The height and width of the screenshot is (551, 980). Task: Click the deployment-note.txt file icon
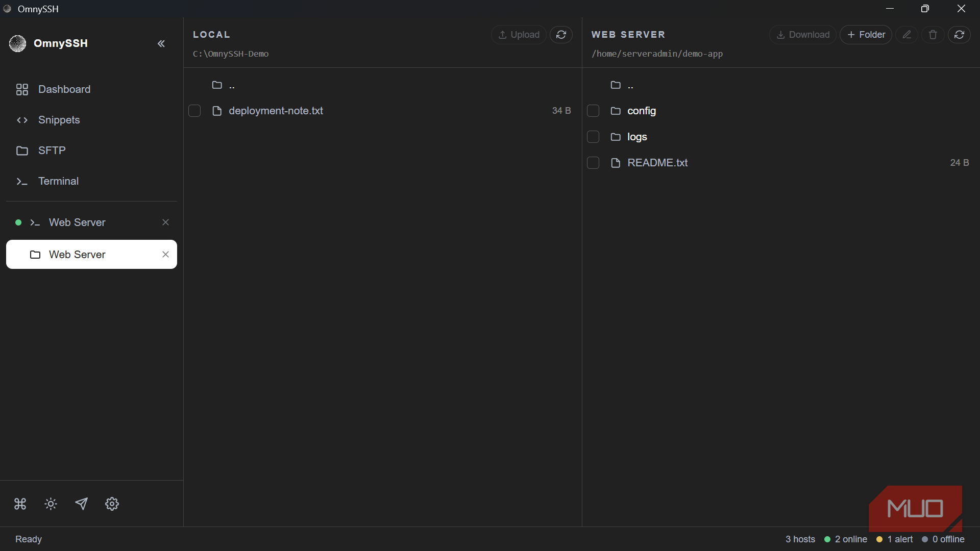tap(217, 111)
